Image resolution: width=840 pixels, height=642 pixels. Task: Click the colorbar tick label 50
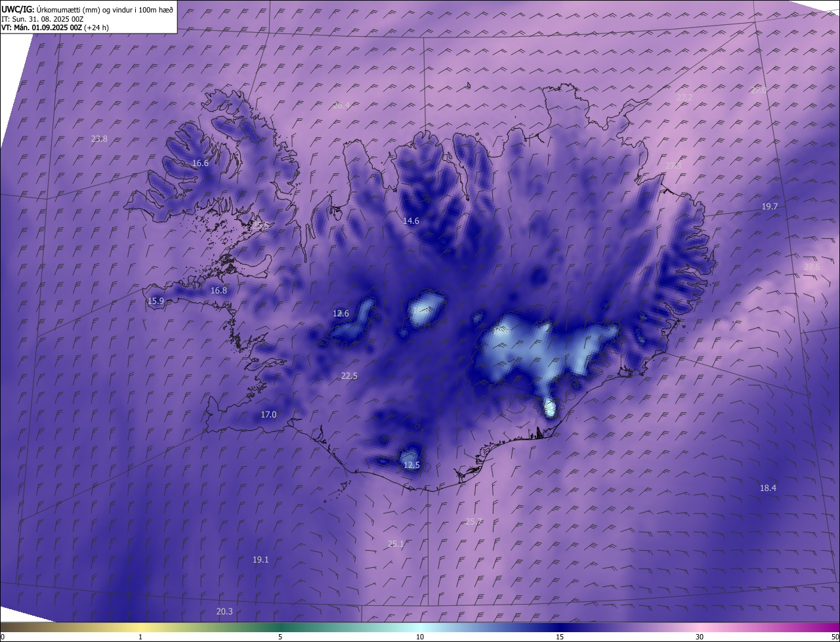click(835, 637)
